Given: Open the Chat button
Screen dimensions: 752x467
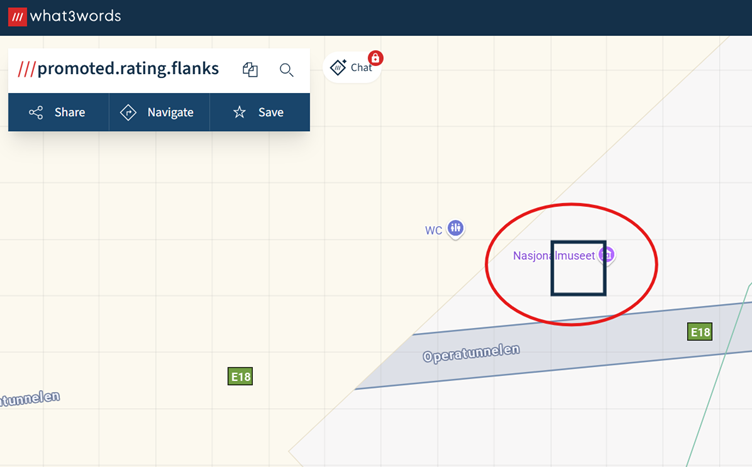Looking at the screenshot, I should tap(352, 68).
